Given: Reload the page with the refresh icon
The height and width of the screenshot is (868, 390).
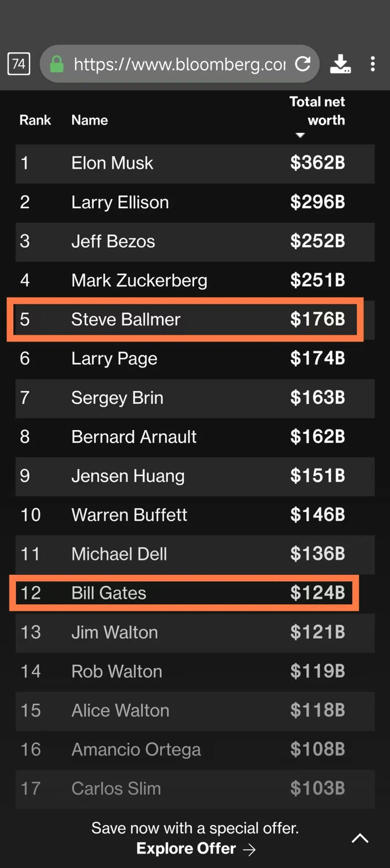Looking at the screenshot, I should (303, 64).
